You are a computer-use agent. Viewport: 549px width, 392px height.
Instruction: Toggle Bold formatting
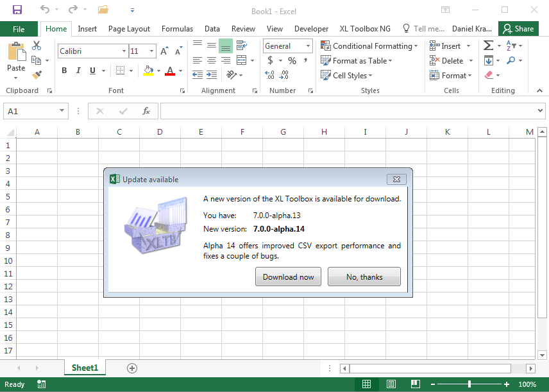tap(64, 71)
